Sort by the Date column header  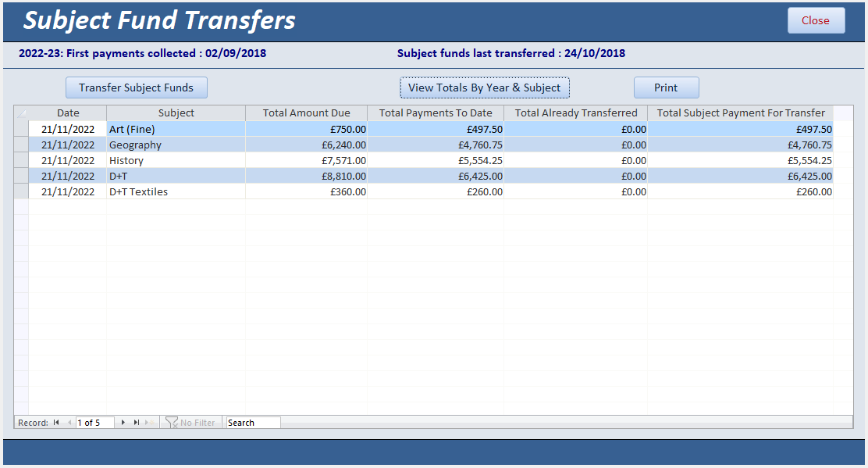tap(68, 113)
